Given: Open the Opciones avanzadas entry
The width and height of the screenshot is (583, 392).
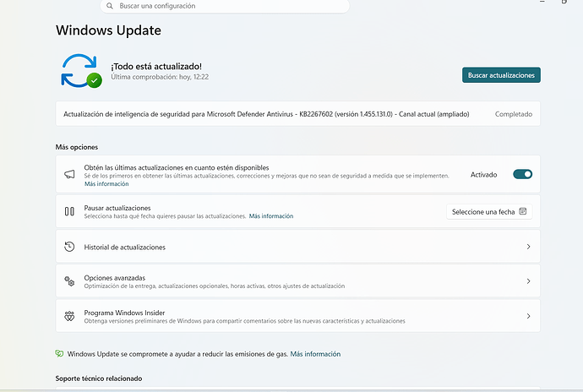Looking at the screenshot, I should point(297,281).
